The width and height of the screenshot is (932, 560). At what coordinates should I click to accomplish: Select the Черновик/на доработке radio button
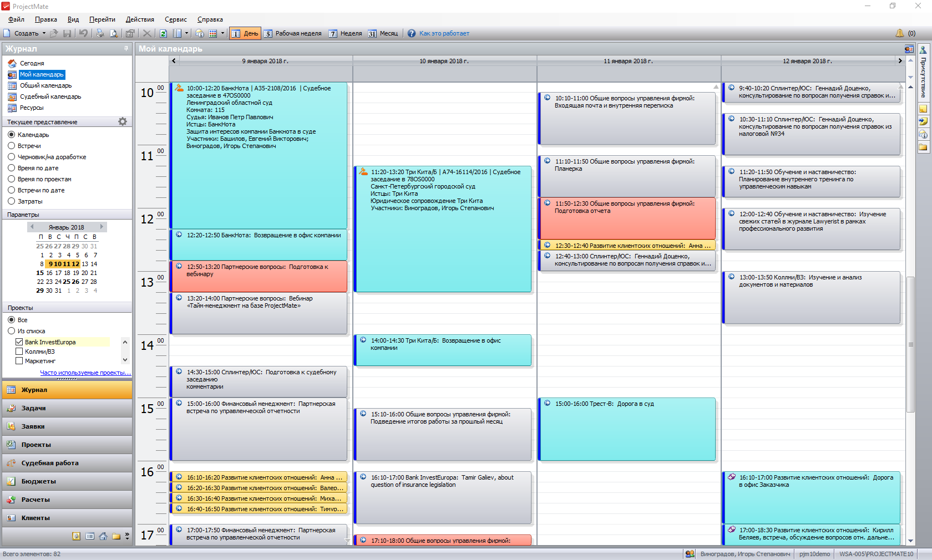[x=11, y=157]
